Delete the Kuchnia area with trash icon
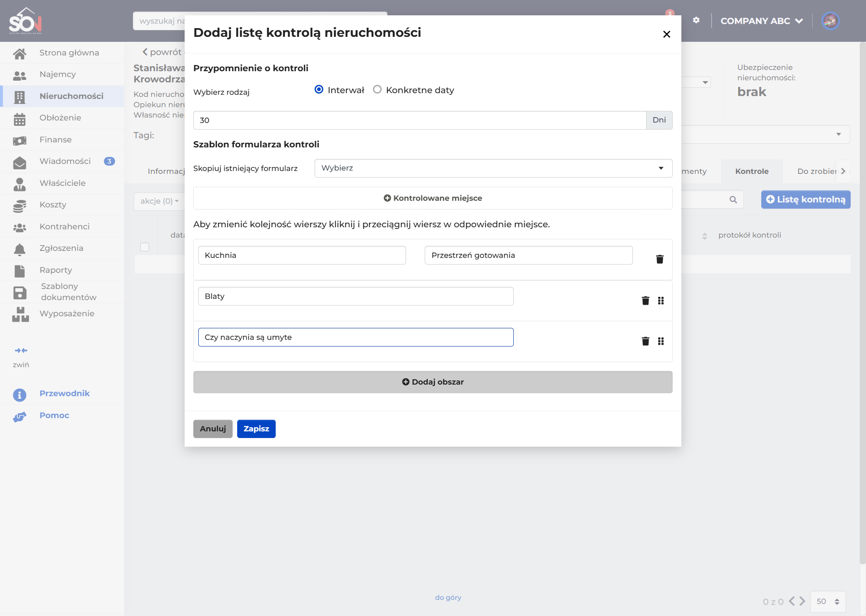This screenshot has width=866, height=616. tap(660, 259)
